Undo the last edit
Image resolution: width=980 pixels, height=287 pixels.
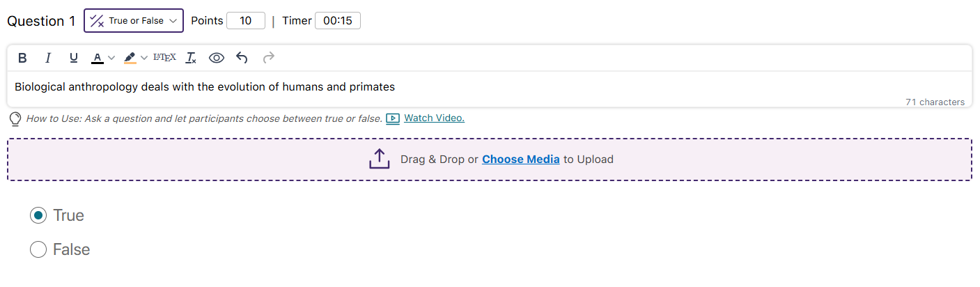pyautogui.click(x=242, y=58)
